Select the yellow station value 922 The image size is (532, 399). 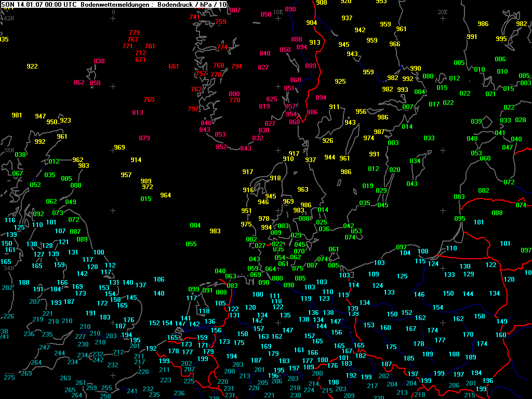pos(32,66)
